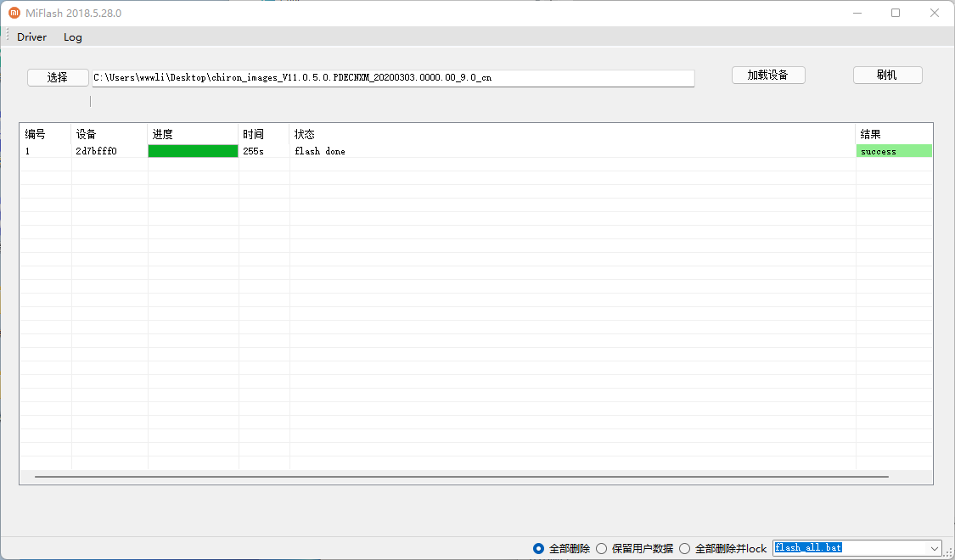Close the MiFlash window
This screenshot has height=560, width=955.
935,13
